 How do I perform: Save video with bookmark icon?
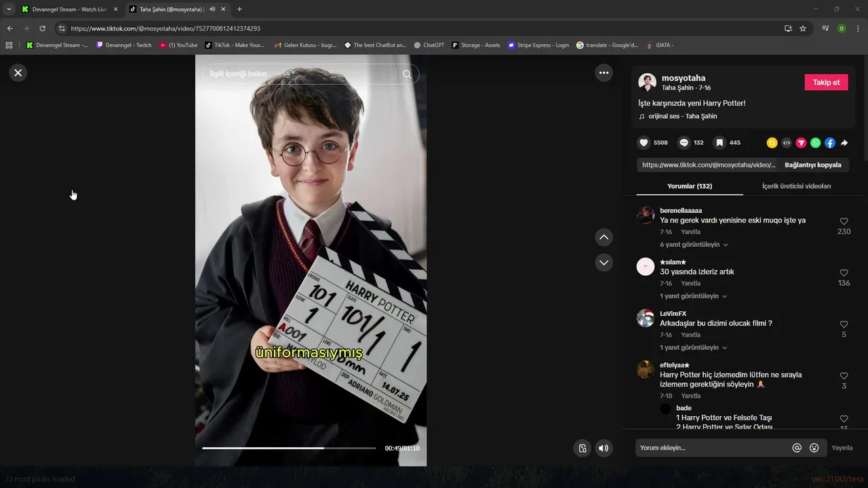pos(719,142)
